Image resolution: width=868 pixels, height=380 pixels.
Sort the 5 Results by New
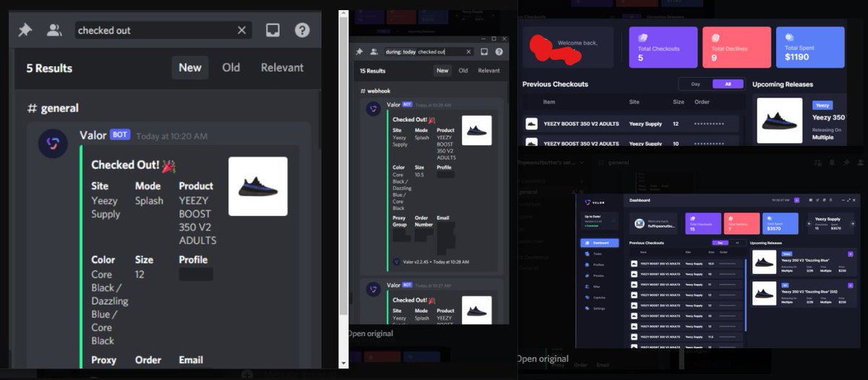click(190, 67)
